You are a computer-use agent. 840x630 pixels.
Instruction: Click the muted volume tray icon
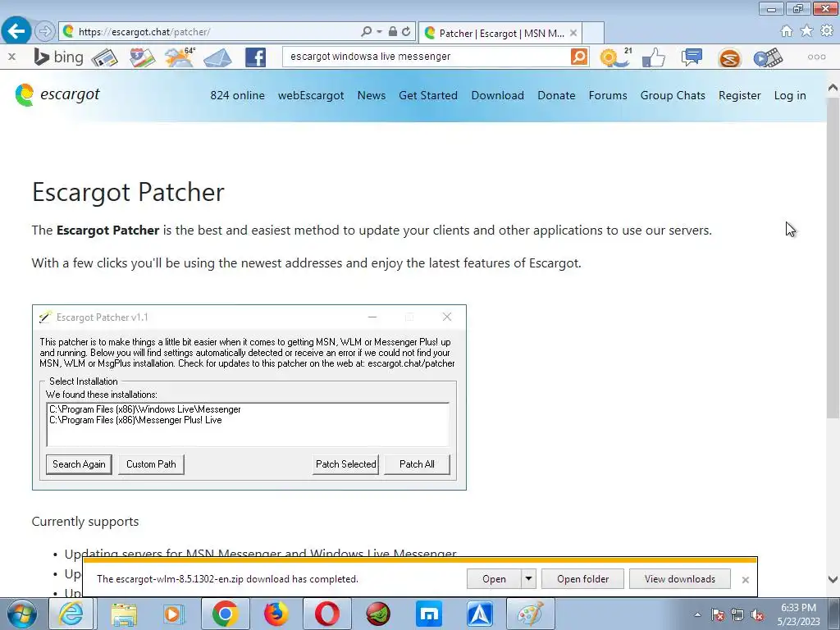tap(757, 615)
